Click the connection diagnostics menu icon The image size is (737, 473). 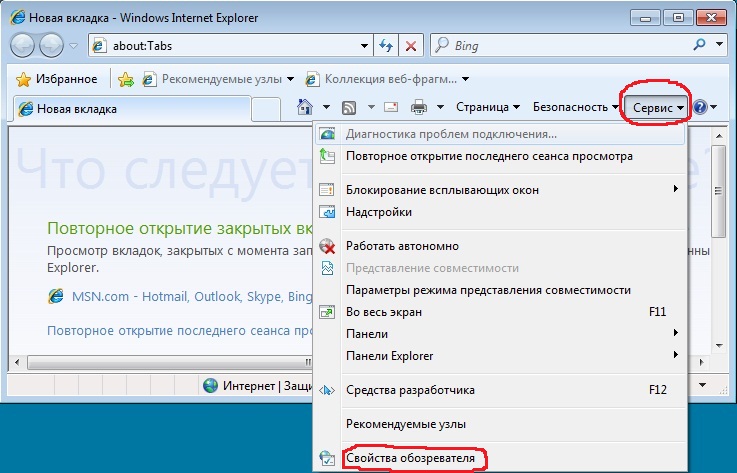[x=327, y=134]
